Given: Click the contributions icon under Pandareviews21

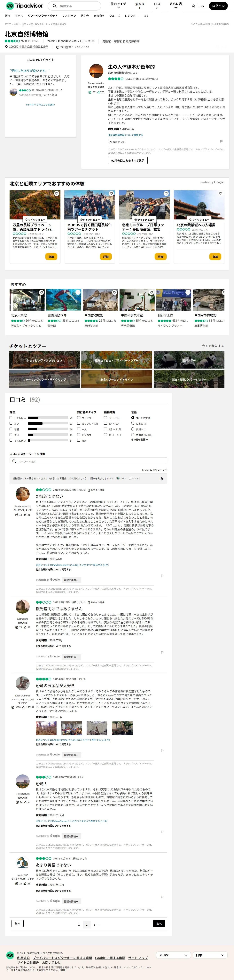Looking at the screenshot, I should click(17, 515).
